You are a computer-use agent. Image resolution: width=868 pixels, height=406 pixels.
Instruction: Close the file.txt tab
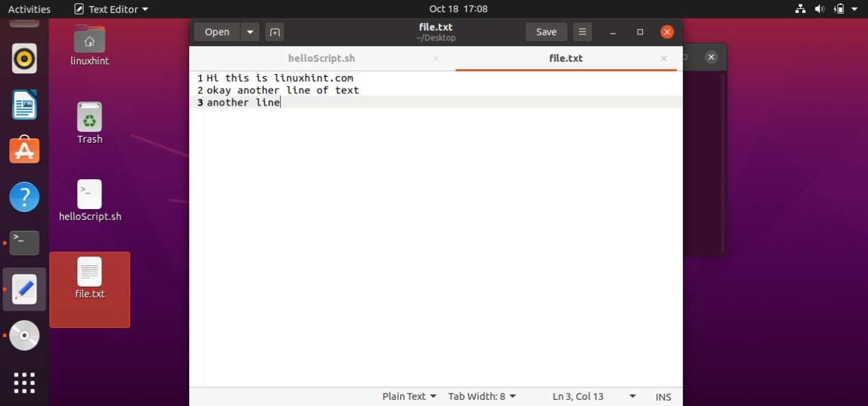[x=663, y=59]
